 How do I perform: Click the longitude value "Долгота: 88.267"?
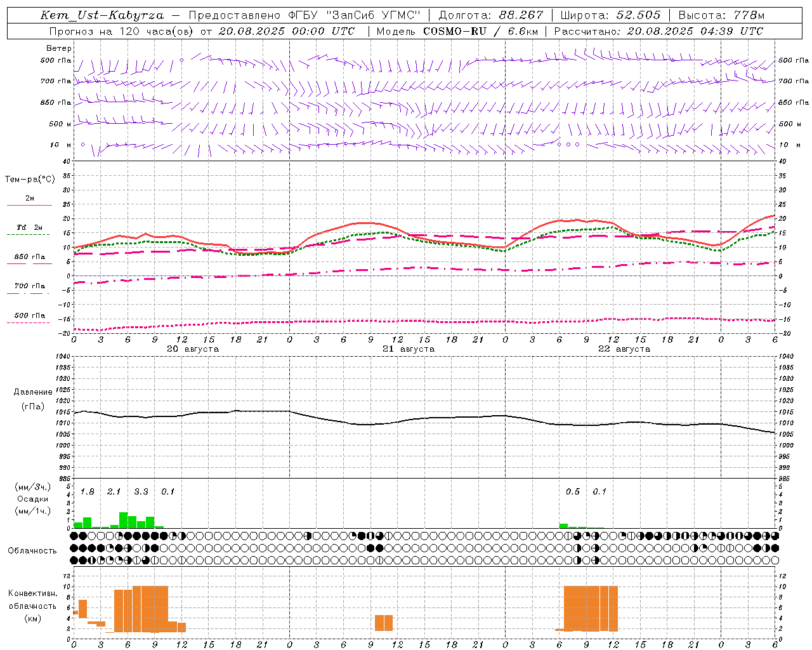pyautogui.click(x=491, y=15)
